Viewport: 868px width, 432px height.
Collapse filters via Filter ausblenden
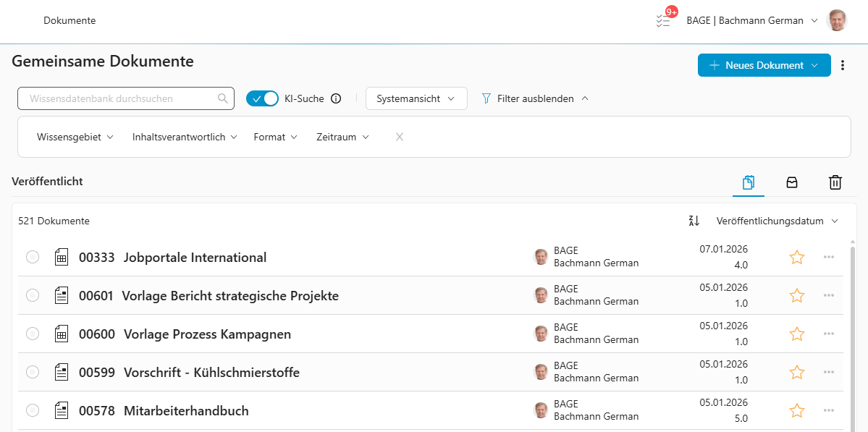tap(535, 98)
